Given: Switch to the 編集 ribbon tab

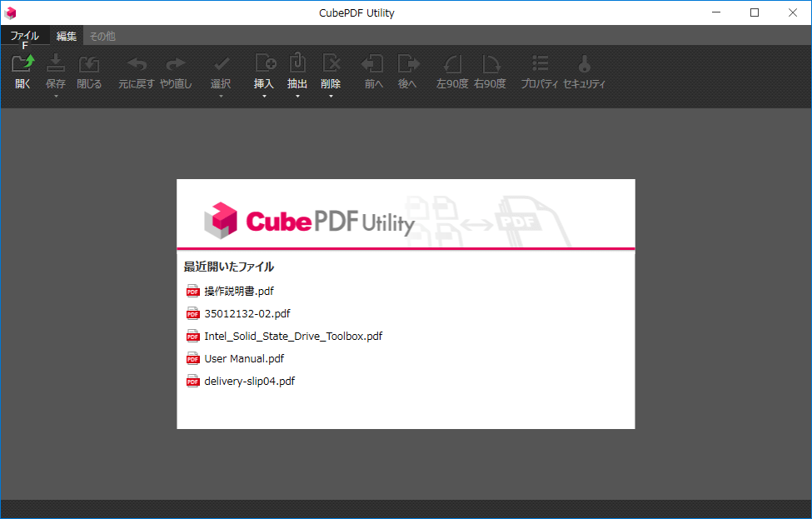Looking at the screenshot, I should point(67,36).
